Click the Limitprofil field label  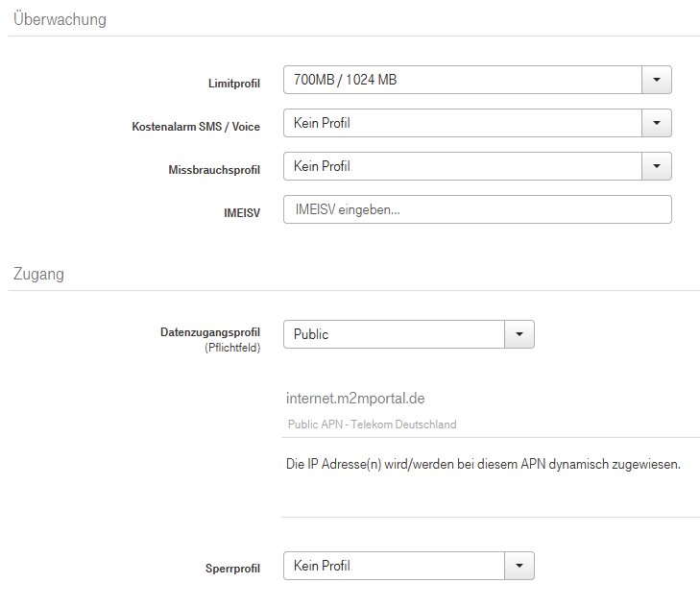234,85
